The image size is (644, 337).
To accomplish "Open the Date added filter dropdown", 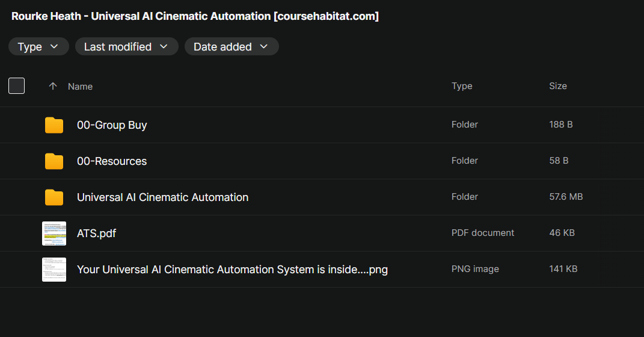I will (232, 46).
